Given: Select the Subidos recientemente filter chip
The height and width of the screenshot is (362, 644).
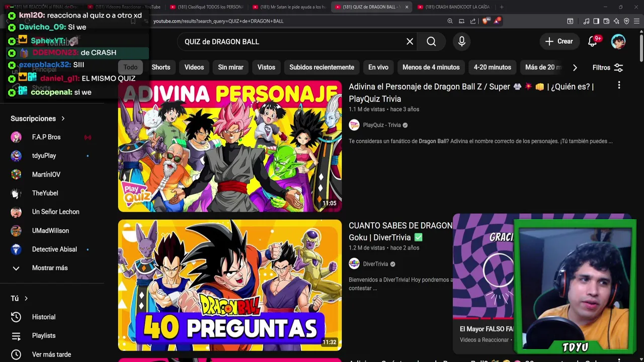Looking at the screenshot, I should point(321,67).
